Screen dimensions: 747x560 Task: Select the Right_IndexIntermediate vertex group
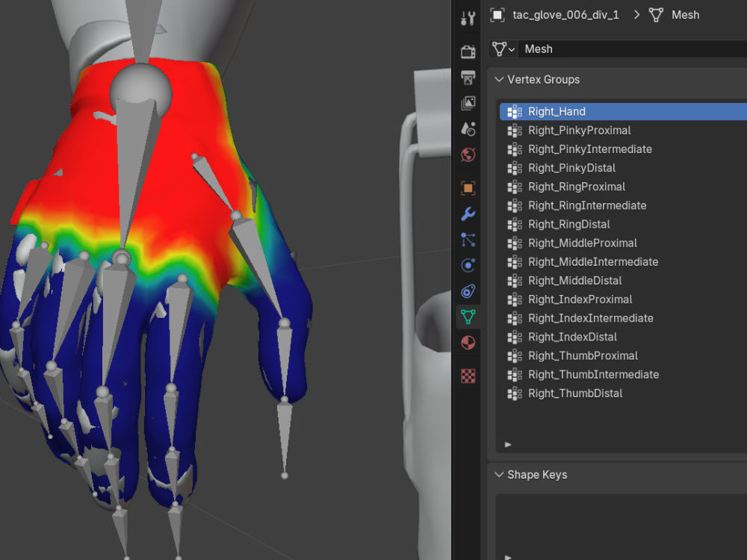pyautogui.click(x=623, y=318)
